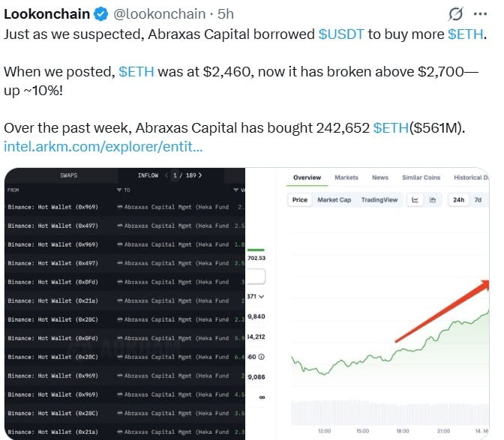This screenshot has height=440, width=504.
Task: Click the blue verified badge beside Lookonchain
Action: click(102, 14)
